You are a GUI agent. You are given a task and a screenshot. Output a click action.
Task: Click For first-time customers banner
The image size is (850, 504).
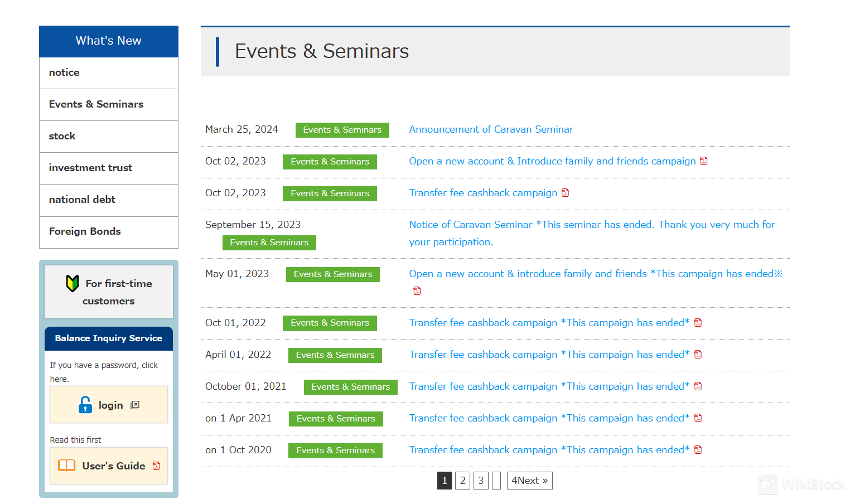pos(109,292)
